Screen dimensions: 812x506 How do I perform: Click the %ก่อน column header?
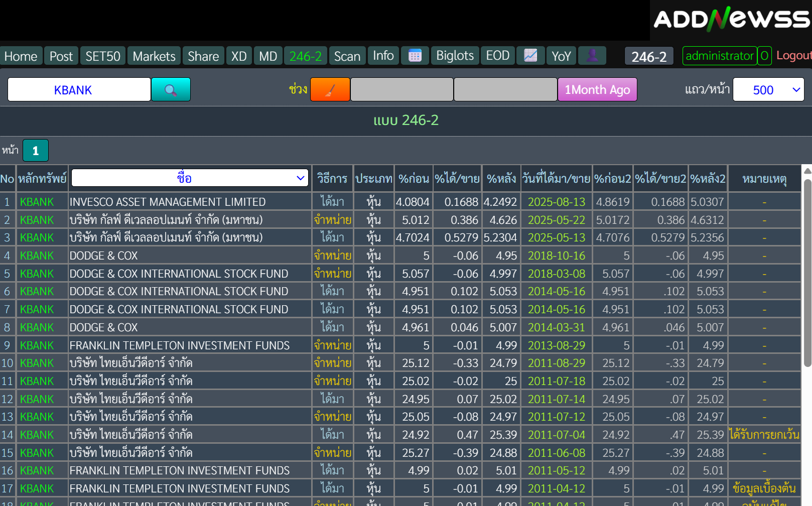tap(414, 179)
